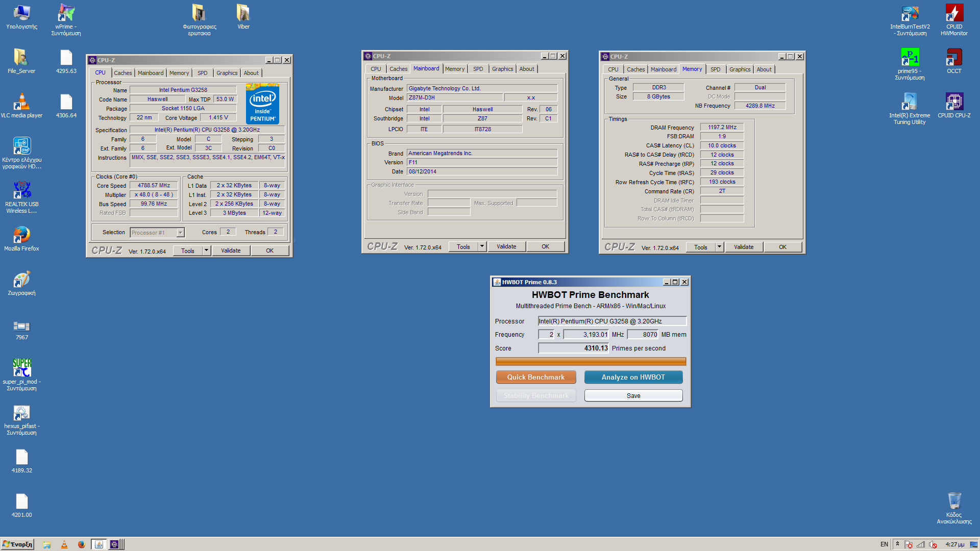Select Memory tab in middle CPU-Z window
The width and height of the screenshot is (980, 551).
tap(454, 69)
